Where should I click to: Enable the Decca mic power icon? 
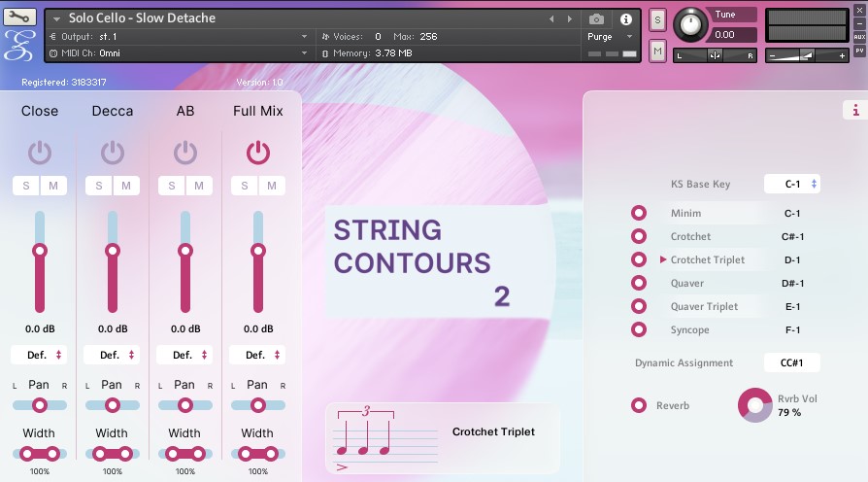pos(112,152)
